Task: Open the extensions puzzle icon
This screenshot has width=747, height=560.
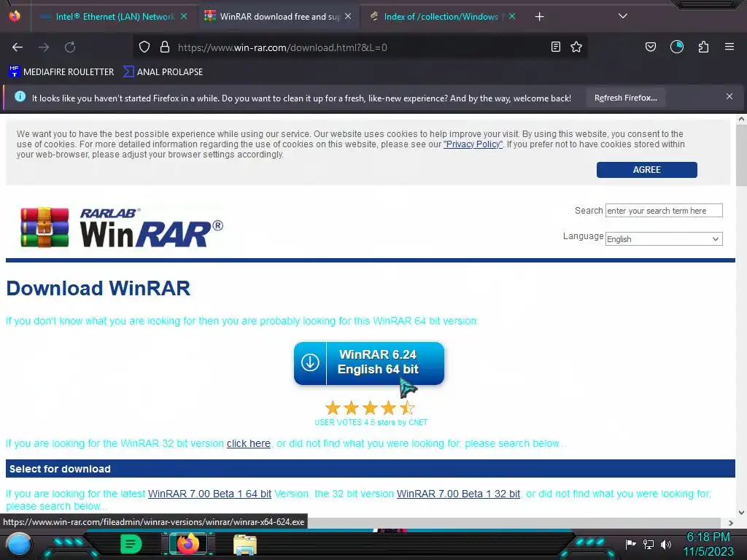Action: pos(703,47)
